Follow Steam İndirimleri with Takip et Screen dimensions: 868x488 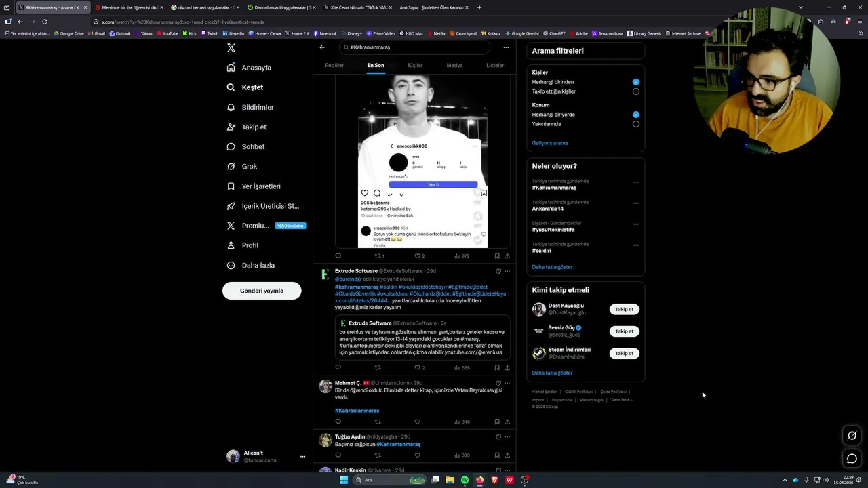[x=624, y=353]
